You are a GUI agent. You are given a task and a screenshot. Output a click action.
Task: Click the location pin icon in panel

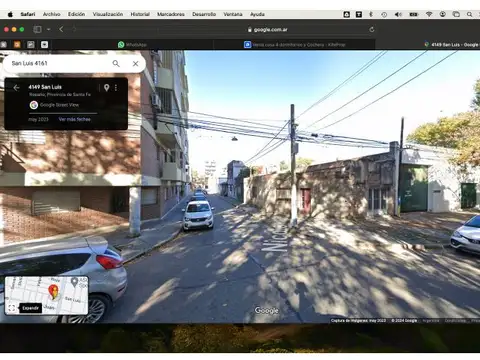(106, 88)
